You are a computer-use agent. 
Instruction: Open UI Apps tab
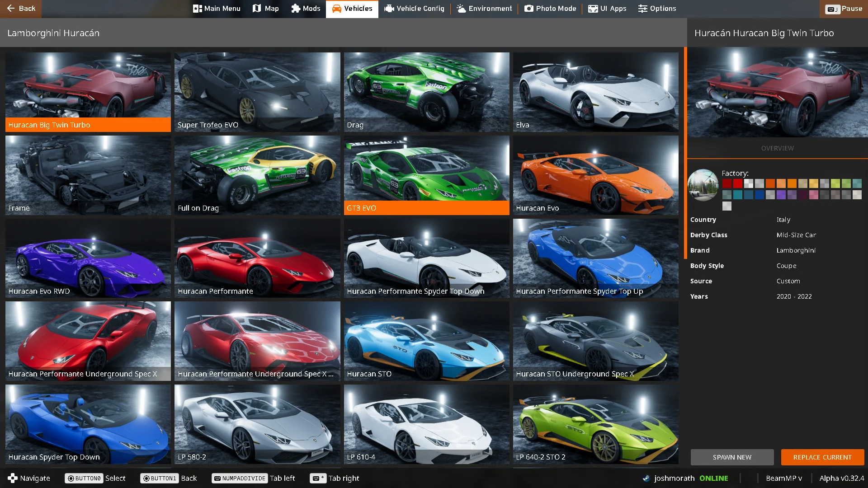tap(607, 9)
